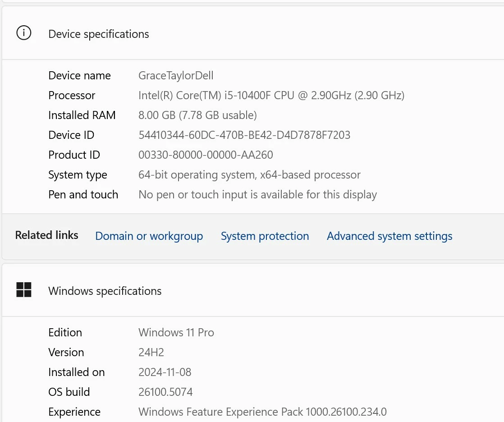This screenshot has height=422, width=504.
Task: Click the 'Processor' label
Action: (72, 96)
